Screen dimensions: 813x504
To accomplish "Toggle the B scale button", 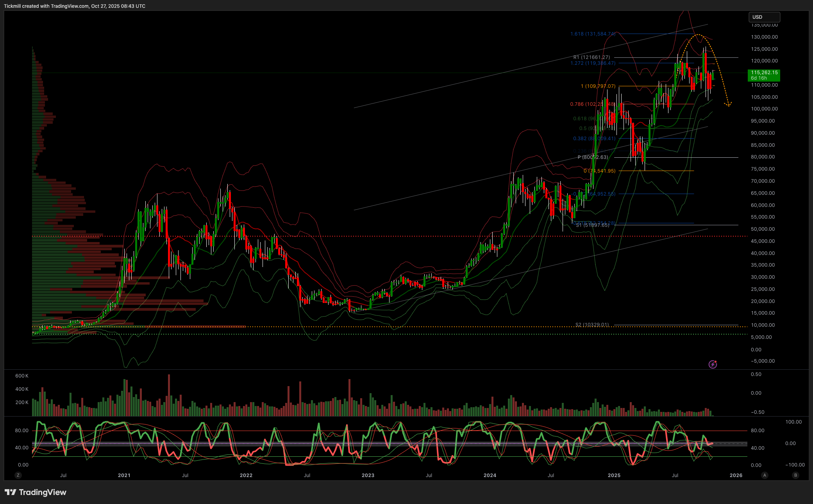I will click(795, 475).
